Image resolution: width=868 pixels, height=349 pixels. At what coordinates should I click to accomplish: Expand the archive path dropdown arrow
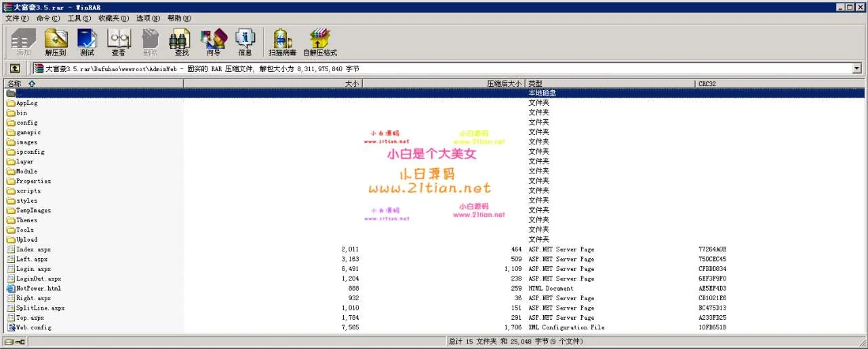(x=856, y=68)
